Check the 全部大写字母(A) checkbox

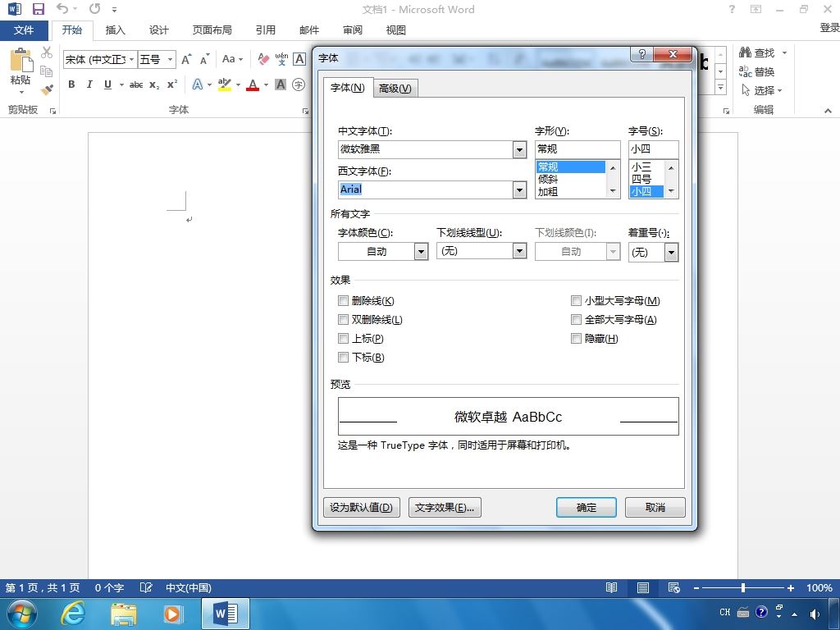point(576,319)
